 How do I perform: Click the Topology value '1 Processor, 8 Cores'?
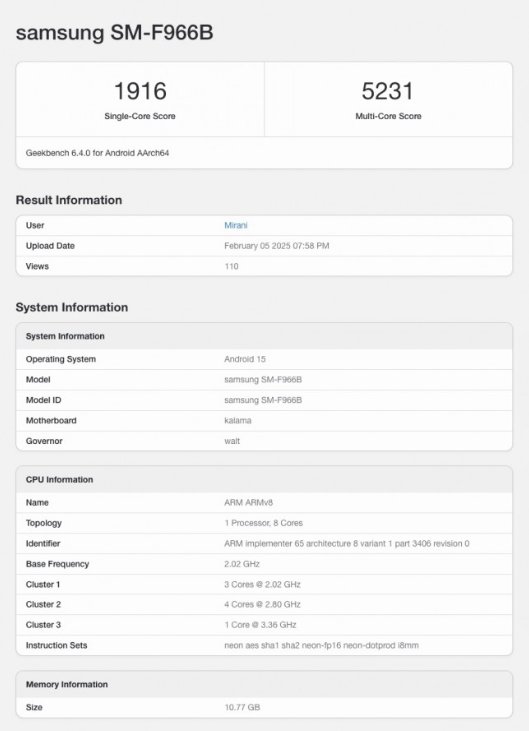point(263,523)
